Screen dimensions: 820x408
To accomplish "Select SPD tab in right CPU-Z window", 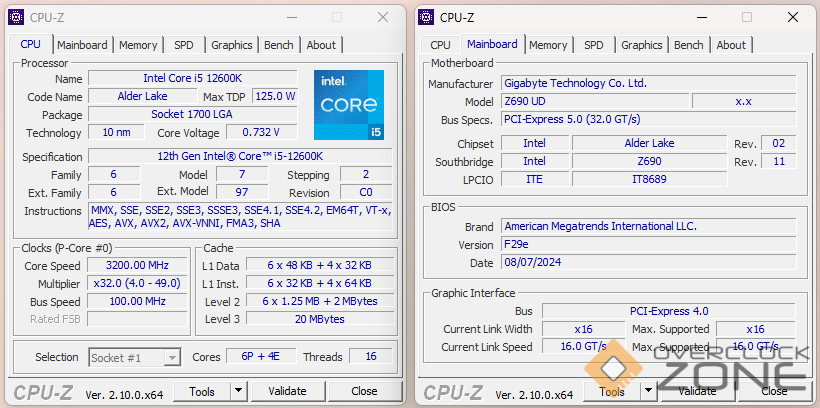I will click(x=594, y=45).
